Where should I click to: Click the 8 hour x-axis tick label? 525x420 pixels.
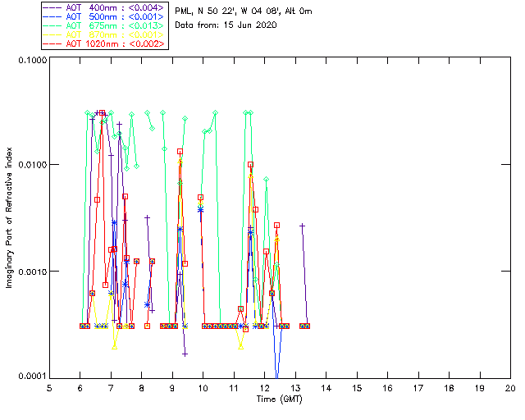[141, 387]
